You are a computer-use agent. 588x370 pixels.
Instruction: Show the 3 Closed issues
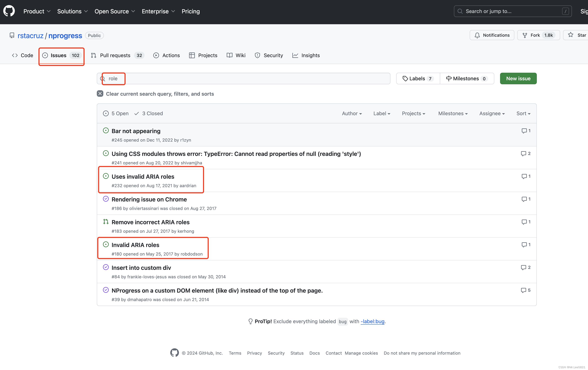pyautogui.click(x=149, y=114)
